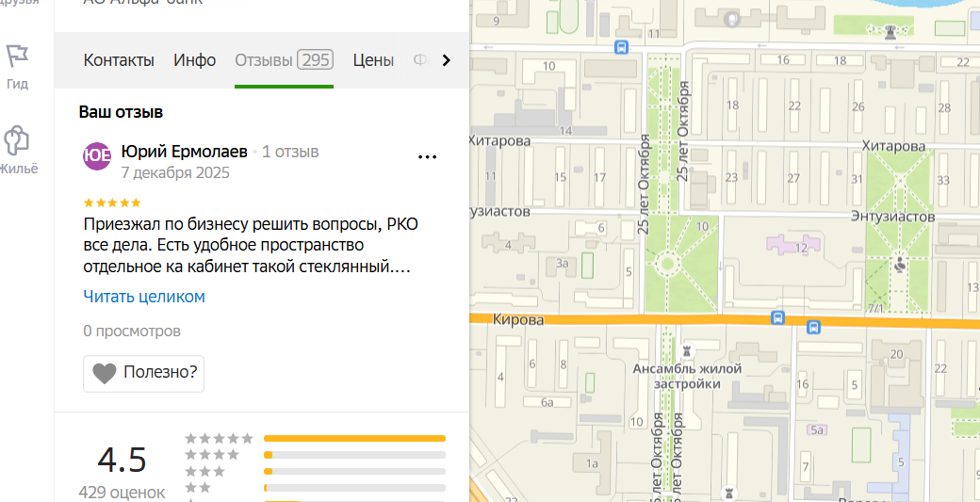Click the Ансамбль жилой застройки landmark label
The height and width of the screenshot is (502, 980).
coord(688,377)
